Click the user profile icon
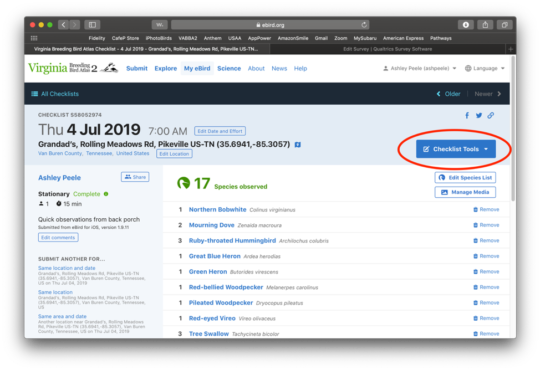The width and height of the screenshot is (540, 370). pyautogui.click(x=386, y=68)
